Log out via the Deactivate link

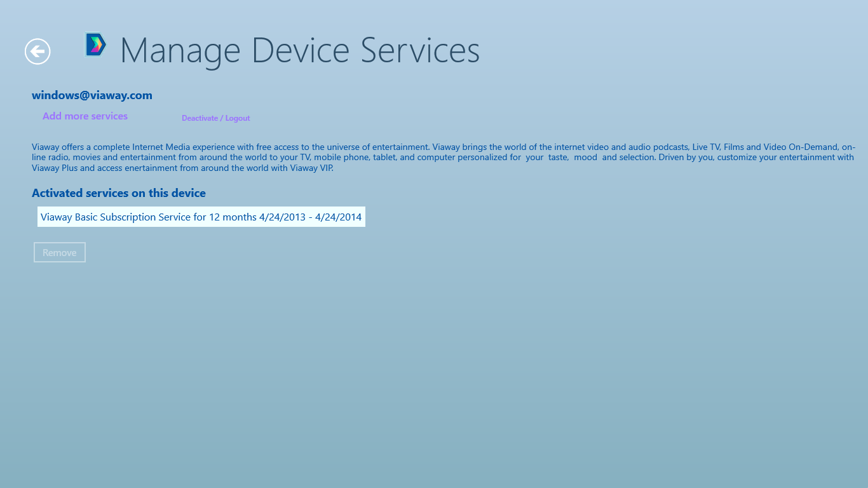coord(215,118)
